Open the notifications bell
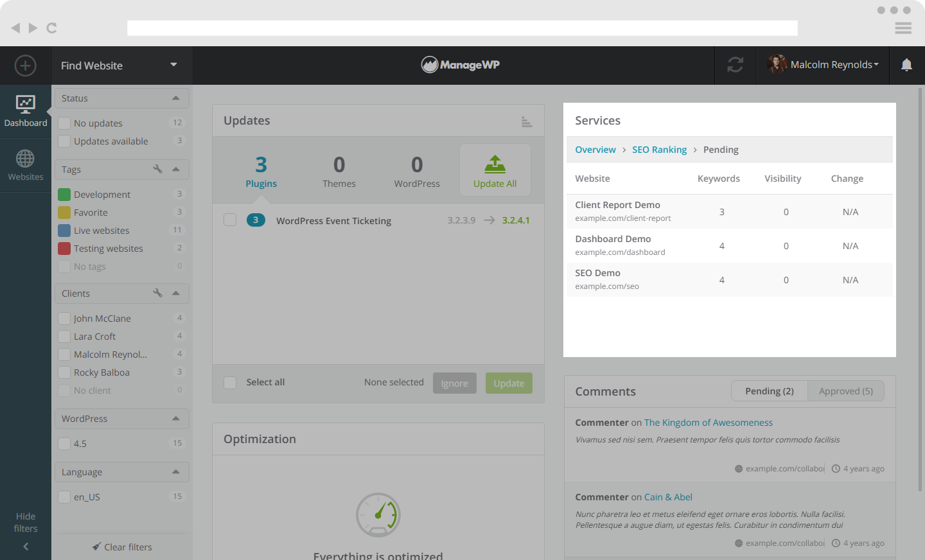925x560 pixels. coord(906,65)
